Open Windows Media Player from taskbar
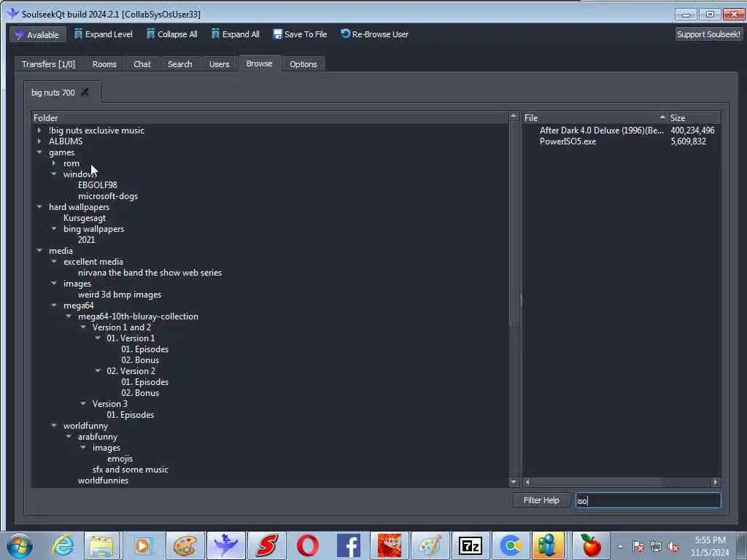 tap(142, 545)
